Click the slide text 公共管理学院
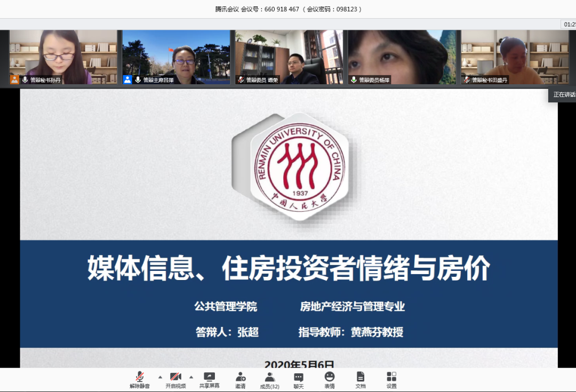The height and width of the screenshot is (392, 576). (226, 306)
